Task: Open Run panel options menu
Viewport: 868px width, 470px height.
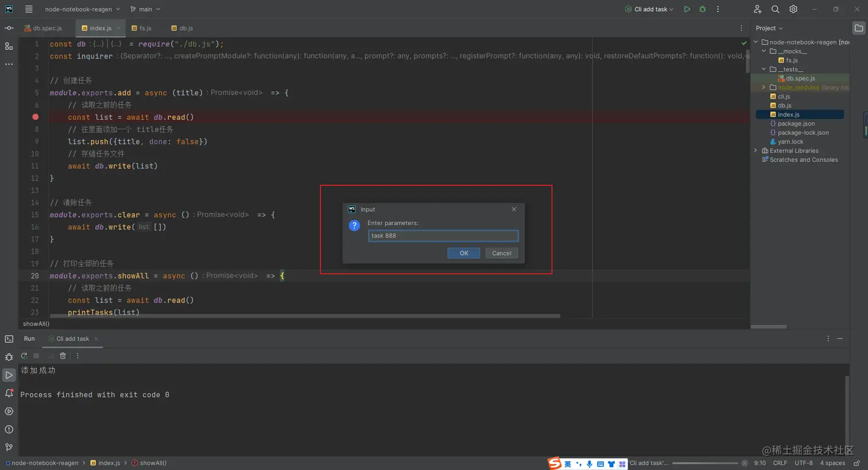Action: click(x=828, y=339)
